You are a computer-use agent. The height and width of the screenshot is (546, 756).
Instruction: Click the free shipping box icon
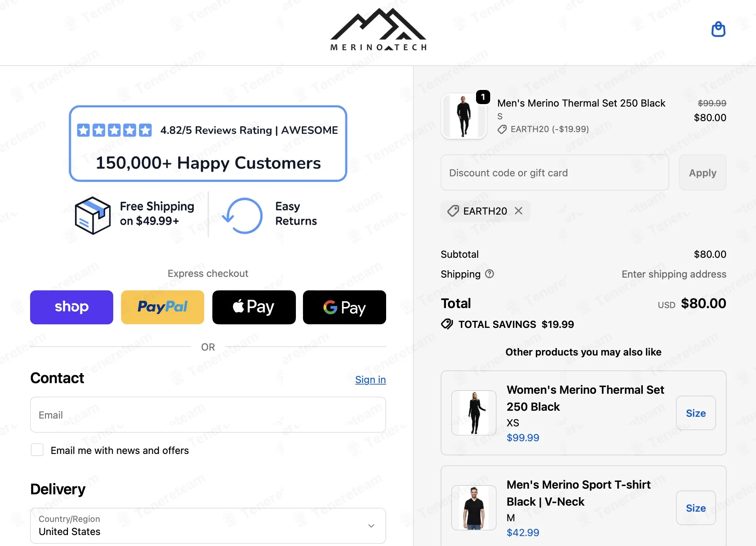92,215
